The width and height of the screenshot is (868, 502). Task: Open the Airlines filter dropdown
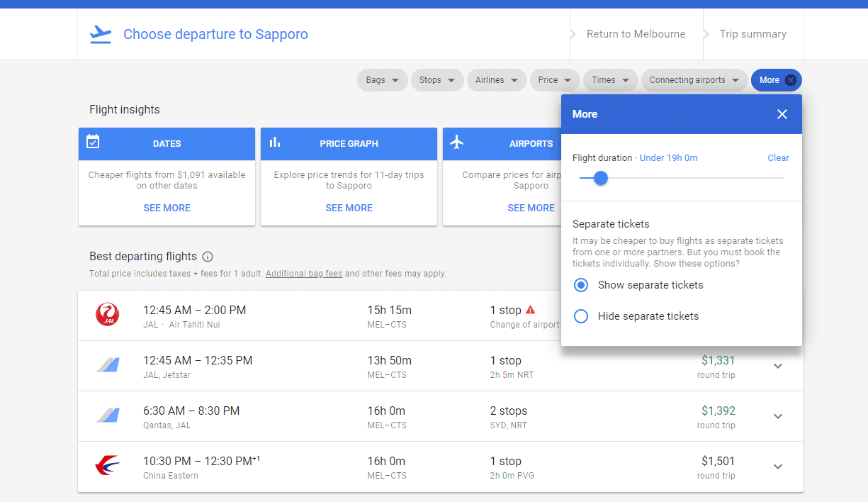497,80
